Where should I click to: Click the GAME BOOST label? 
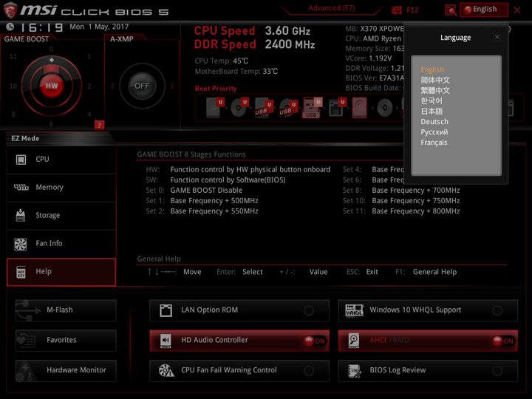[x=27, y=39]
